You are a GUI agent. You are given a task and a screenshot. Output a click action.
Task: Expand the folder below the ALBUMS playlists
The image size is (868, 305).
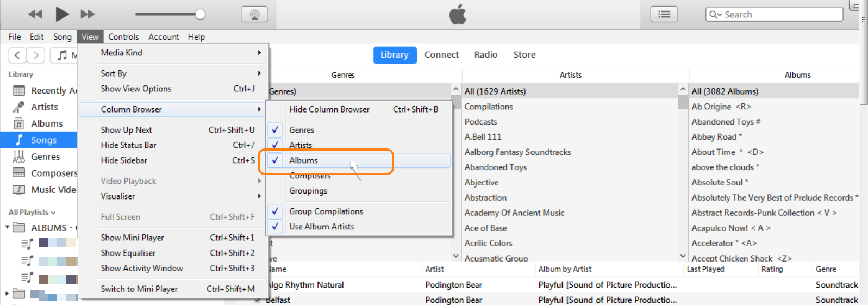click(x=7, y=294)
